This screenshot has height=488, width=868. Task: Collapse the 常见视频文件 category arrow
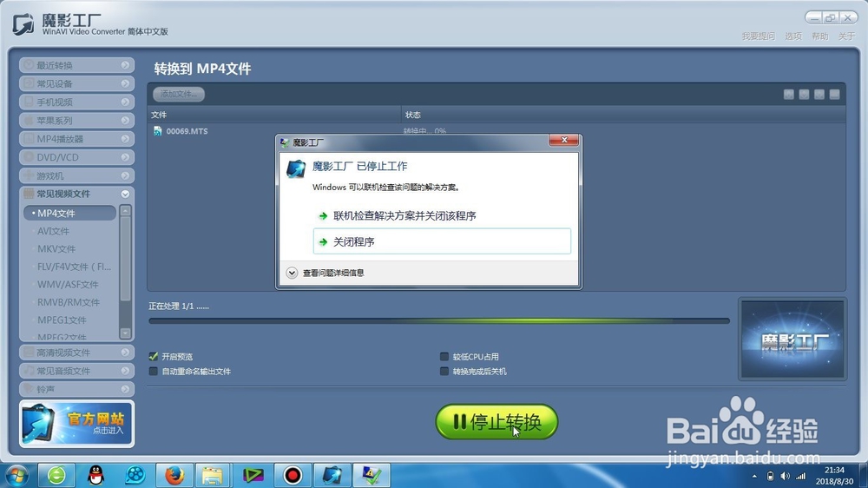tap(125, 194)
